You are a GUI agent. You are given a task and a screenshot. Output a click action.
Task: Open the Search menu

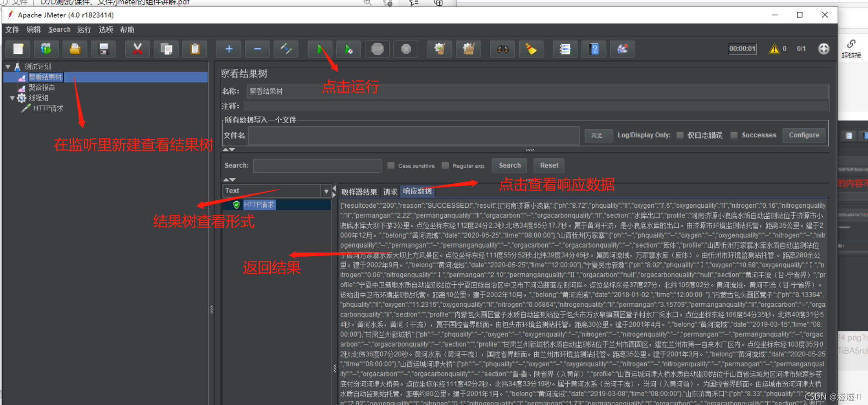tap(59, 29)
